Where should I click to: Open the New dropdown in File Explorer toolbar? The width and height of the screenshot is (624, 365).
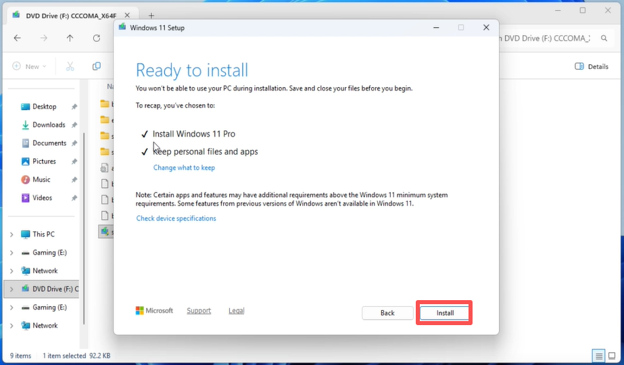[x=29, y=66]
